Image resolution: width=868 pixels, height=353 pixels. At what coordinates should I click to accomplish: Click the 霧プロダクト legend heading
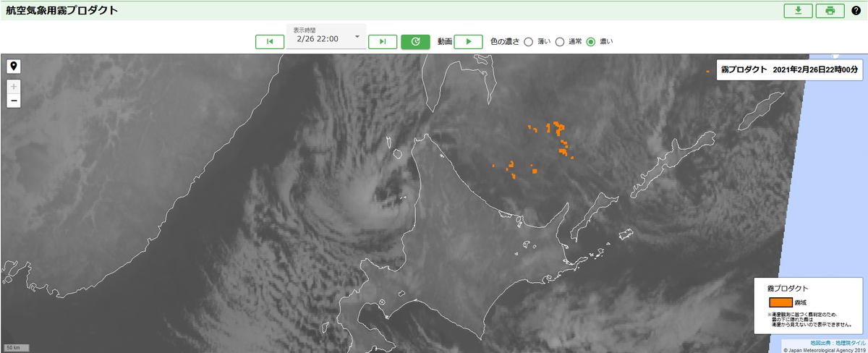click(788, 288)
